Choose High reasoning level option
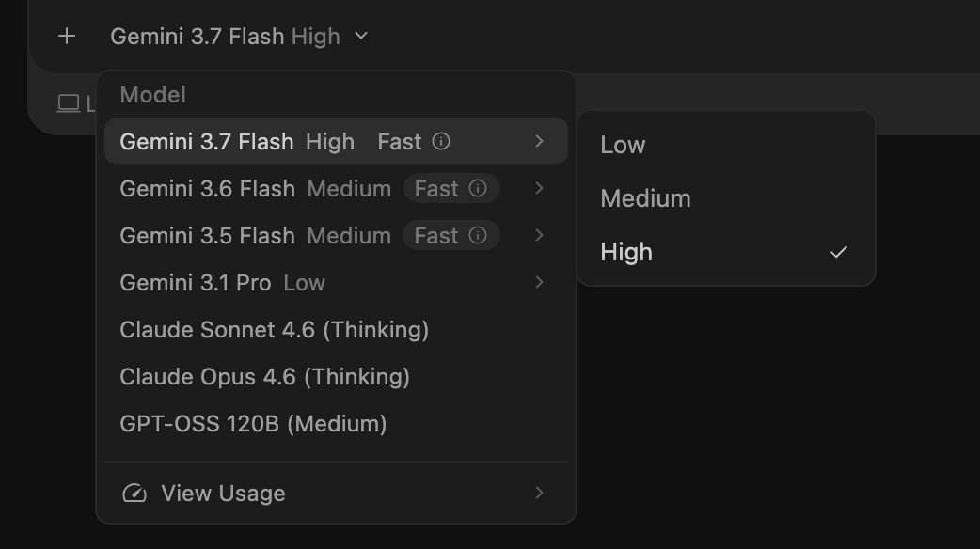Viewport: 980px width, 549px height. tap(726, 252)
